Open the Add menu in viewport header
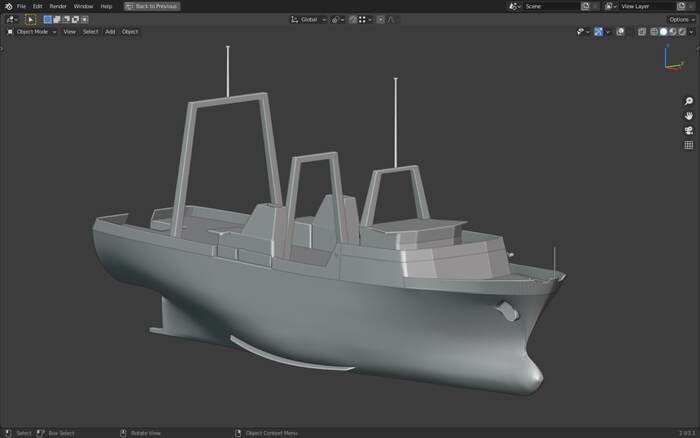Screen dimensions: 700x438 coord(110,31)
